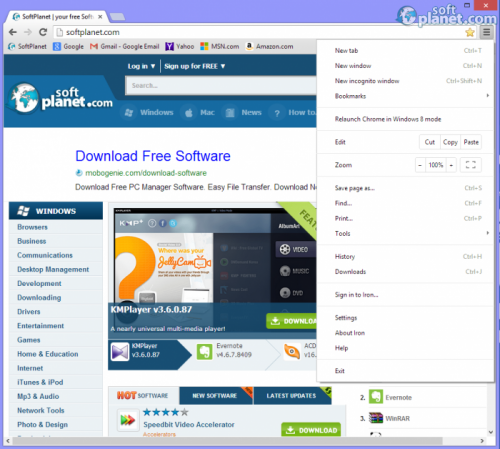Open About Iron menu entry
This screenshot has width=500, height=449.
[x=405, y=333]
